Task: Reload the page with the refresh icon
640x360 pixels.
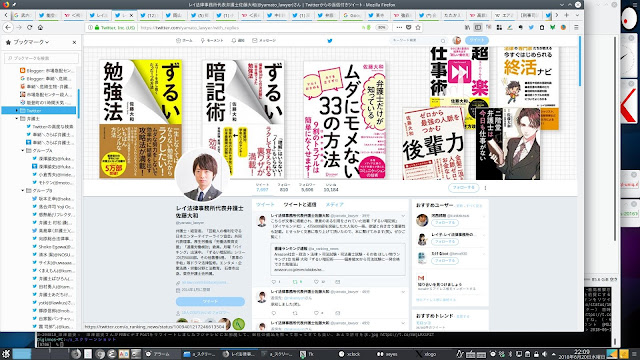Action: click(x=29, y=27)
